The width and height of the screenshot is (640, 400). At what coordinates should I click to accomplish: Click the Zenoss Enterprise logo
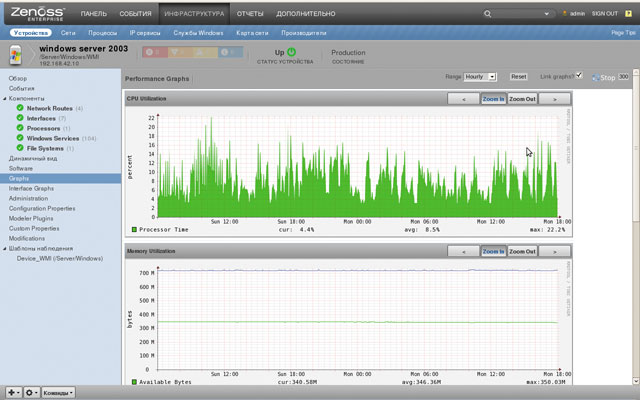click(38, 13)
